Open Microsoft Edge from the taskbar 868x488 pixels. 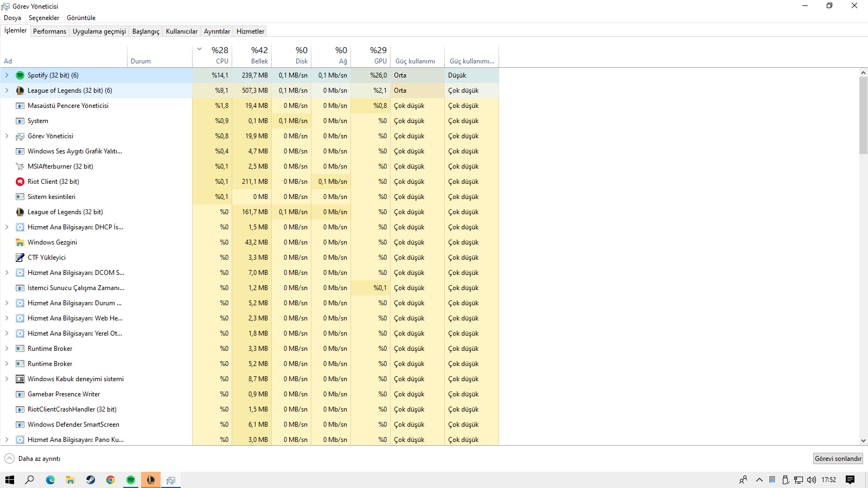[x=50, y=480]
